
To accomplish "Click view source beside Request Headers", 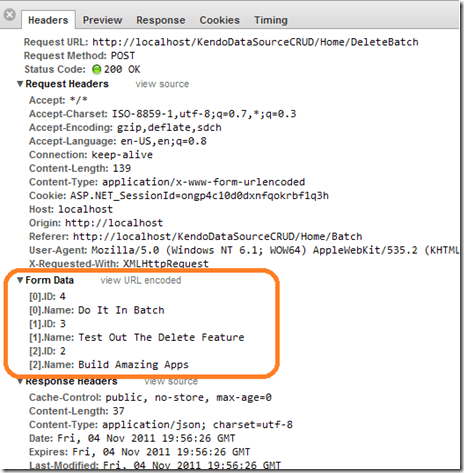I will [162, 84].
